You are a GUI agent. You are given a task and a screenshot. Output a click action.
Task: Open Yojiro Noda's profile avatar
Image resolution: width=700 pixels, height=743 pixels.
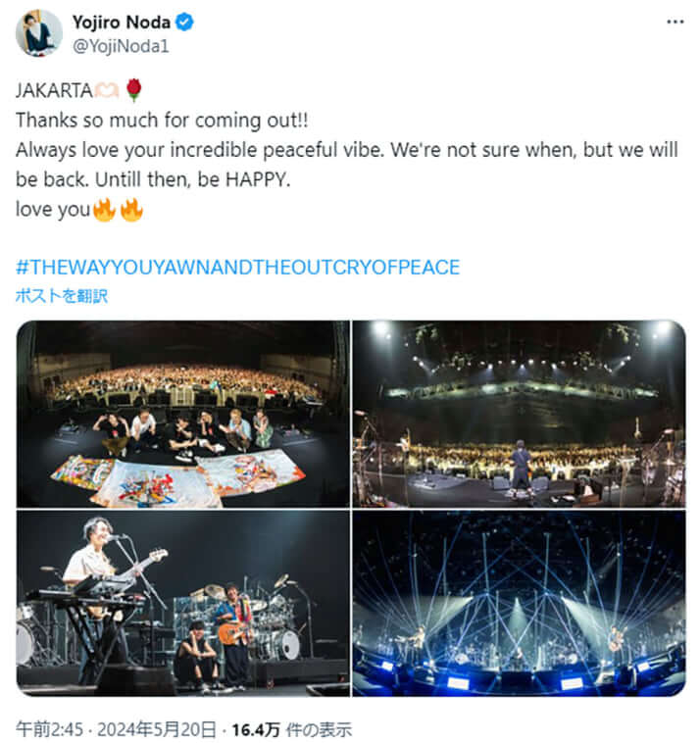(39, 32)
